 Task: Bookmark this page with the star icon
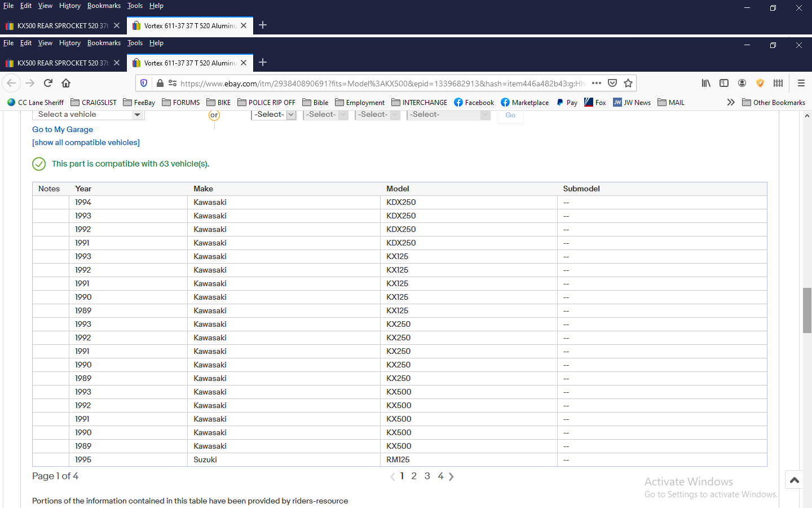pos(628,83)
